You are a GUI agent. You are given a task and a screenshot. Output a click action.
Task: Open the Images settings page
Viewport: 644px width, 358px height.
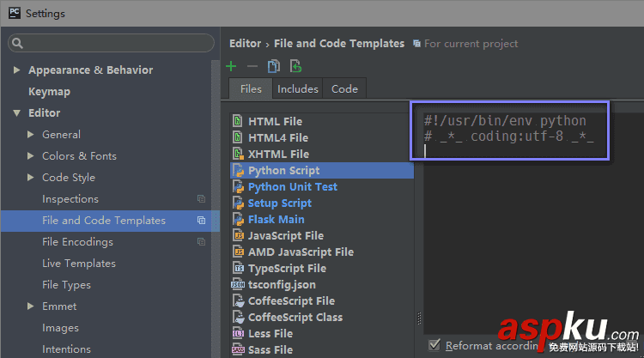[x=60, y=328]
